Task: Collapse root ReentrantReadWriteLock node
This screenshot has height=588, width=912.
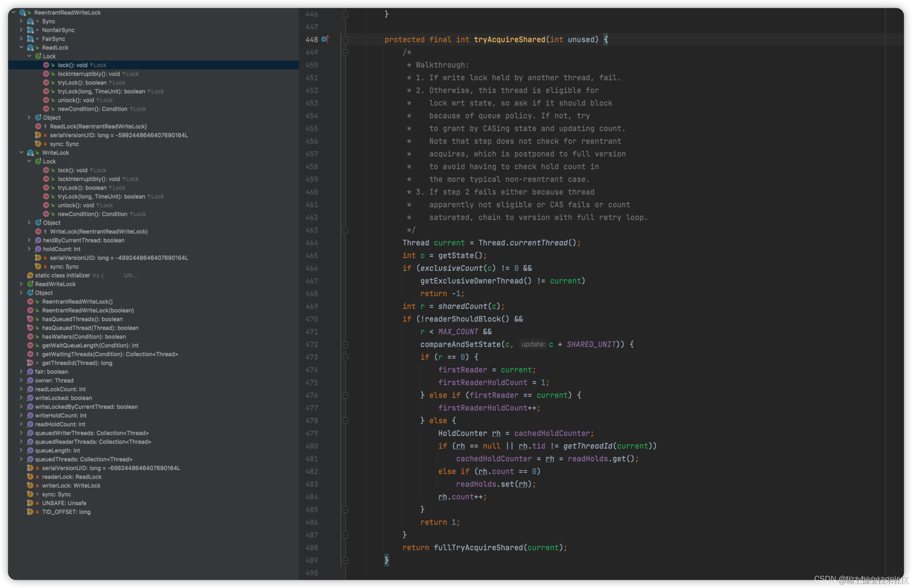Action: pos(14,13)
